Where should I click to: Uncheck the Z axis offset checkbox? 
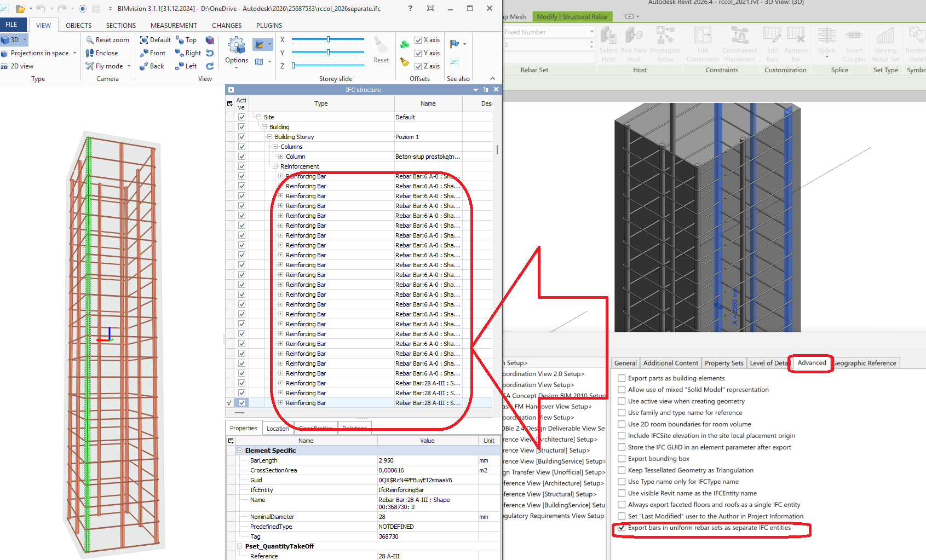tap(418, 66)
